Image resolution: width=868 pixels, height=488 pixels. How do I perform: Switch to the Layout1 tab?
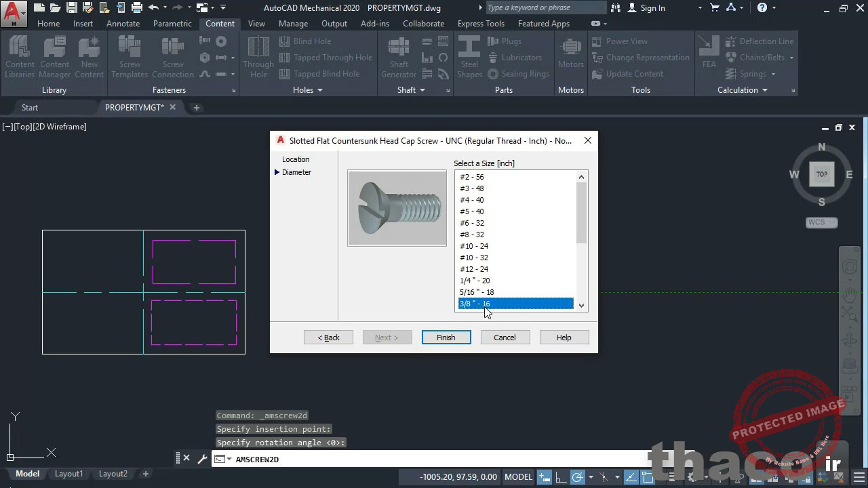pyautogui.click(x=68, y=474)
